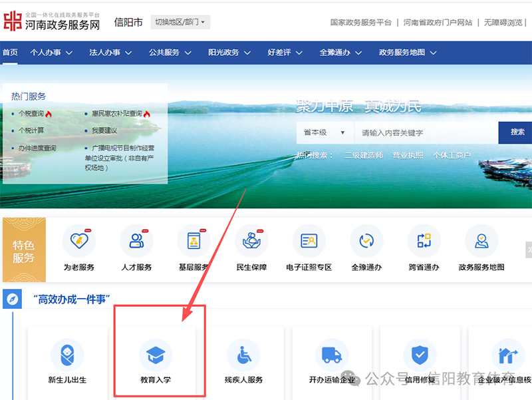This screenshot has height=400, width=532.
Task: Click hot search term 二级建造师
Action: pos(364,155)
